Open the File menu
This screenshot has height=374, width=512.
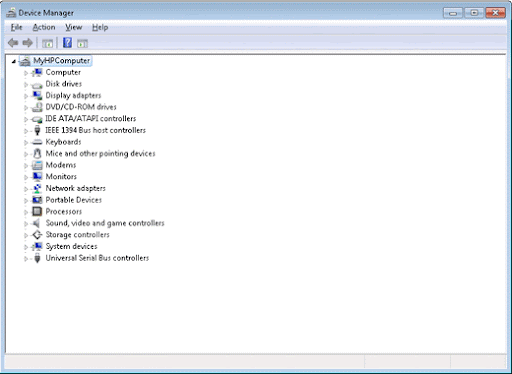coord(16,27)
